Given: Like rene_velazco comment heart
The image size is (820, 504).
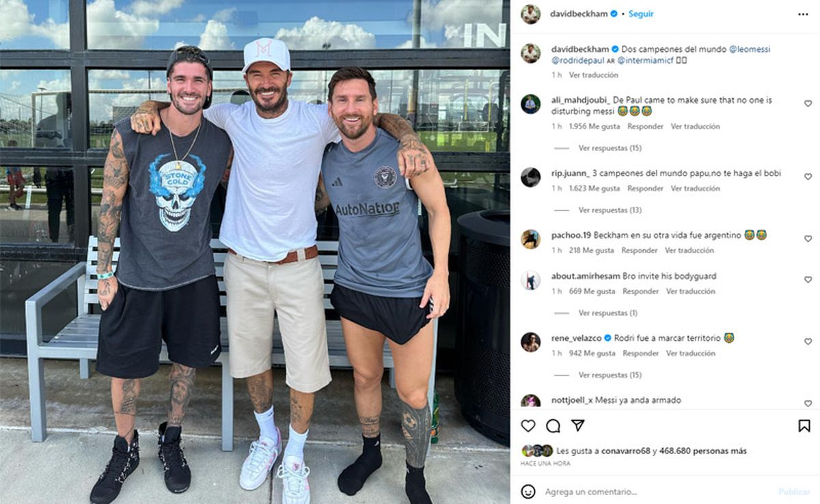Looking at the screenshot, I should tap(808, 341).
